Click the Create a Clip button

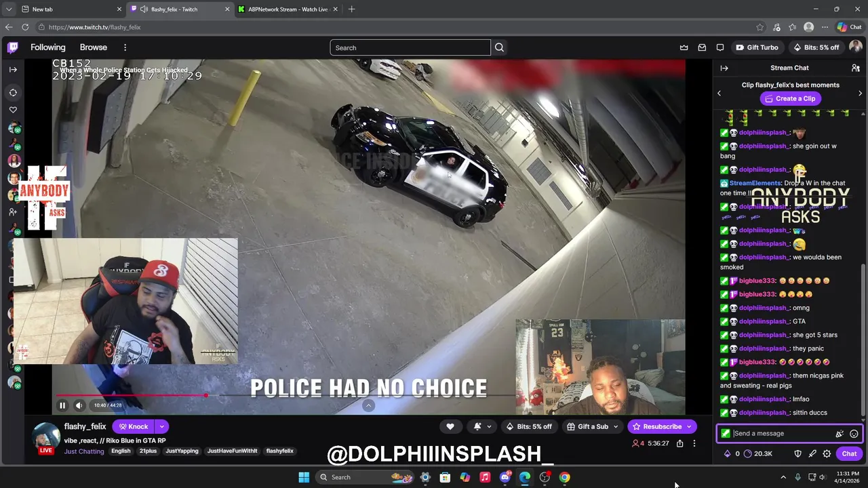point(789,98)
